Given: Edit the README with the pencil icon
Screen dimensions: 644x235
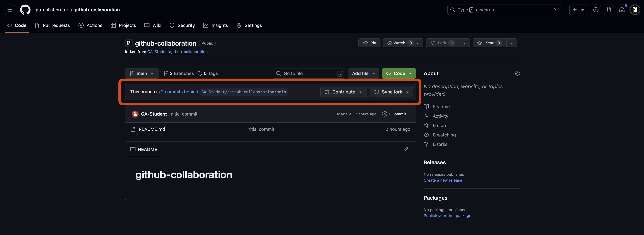Looking at the screenshot, I should (406, 149).
